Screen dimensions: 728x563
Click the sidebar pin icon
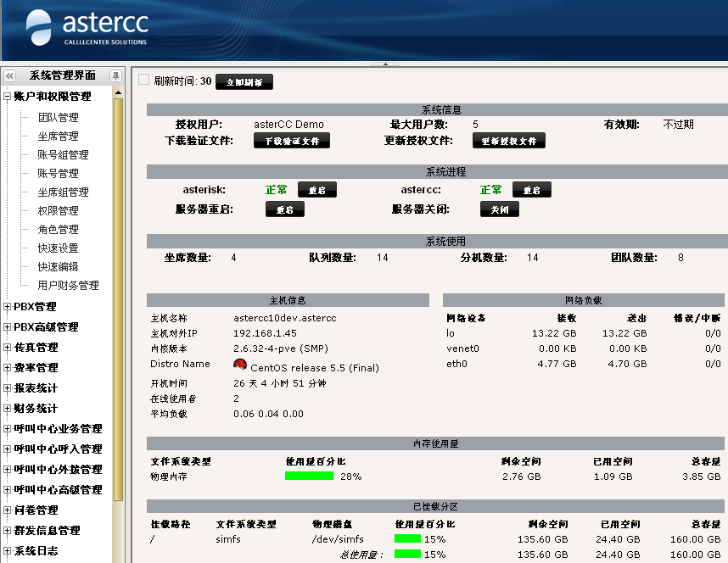tap(116, 76)
